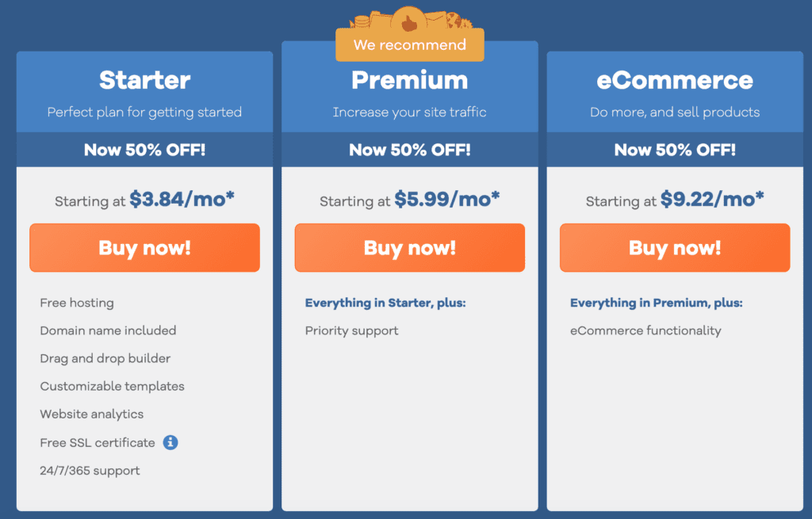Screen dimensions: 812x519
Task: Click Domain name included feature
Action: pos(108,330)
